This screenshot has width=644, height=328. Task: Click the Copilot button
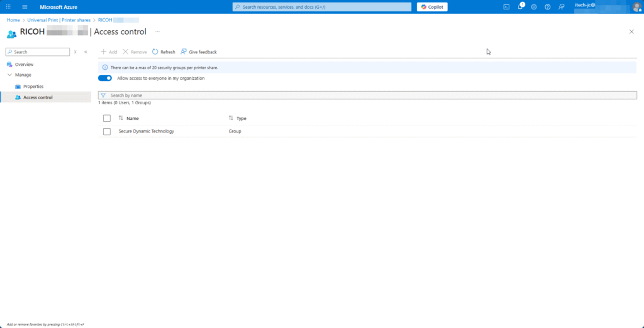click(x=432, y=7)
